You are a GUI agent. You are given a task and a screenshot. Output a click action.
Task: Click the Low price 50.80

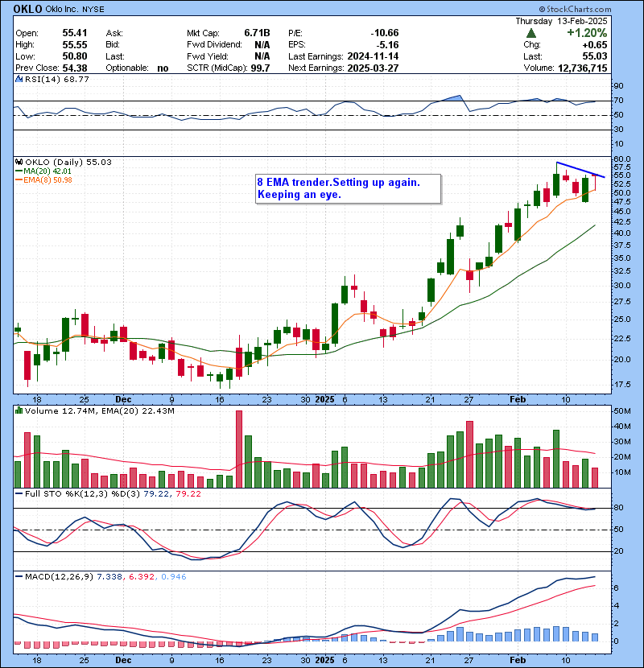75,56
